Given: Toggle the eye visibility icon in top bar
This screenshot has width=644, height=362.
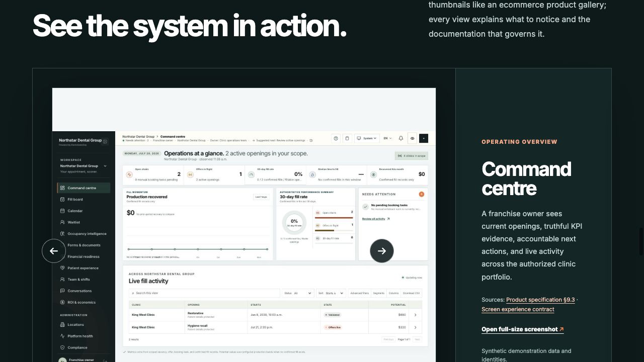Looking at the screenshot, I should coord(412,138).
